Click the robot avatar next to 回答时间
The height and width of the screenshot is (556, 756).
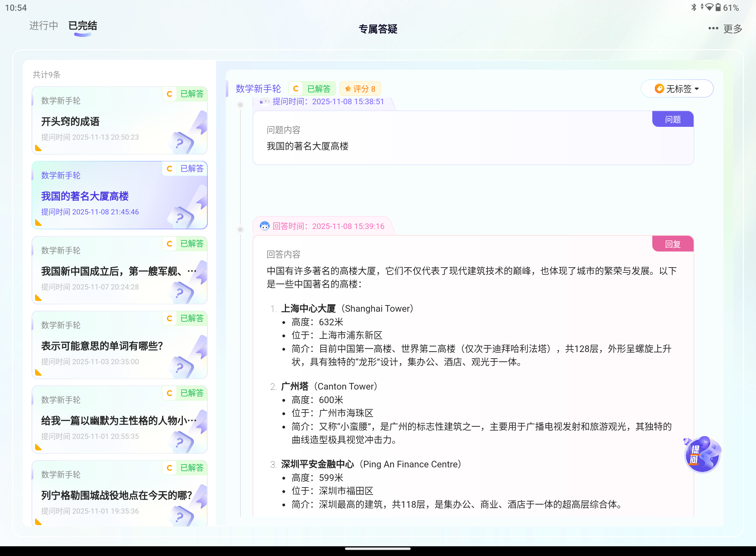pos(265,226)
